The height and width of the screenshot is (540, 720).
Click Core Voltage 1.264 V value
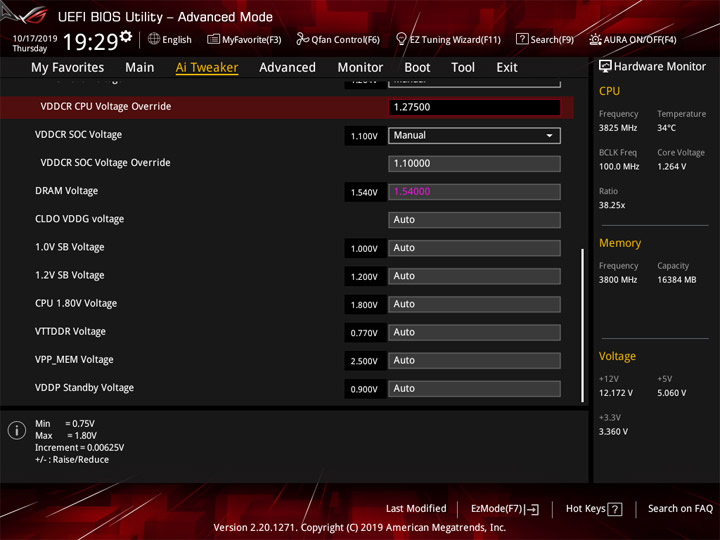[x=672, y=167]
